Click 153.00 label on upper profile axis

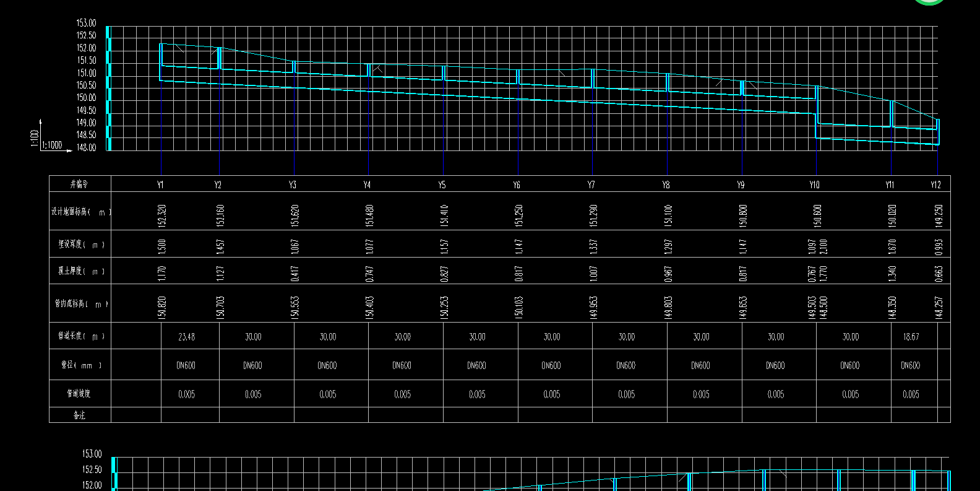point(87,23)
